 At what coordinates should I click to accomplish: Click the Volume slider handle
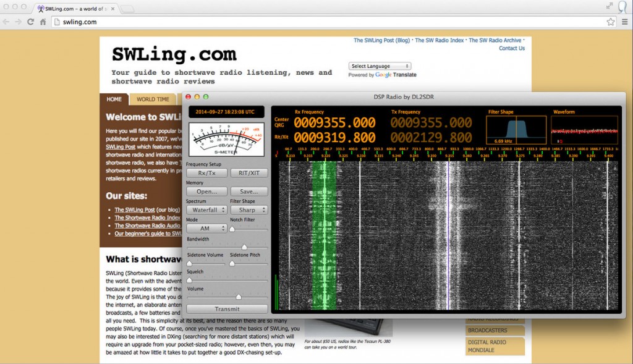[x=239, y=297]
